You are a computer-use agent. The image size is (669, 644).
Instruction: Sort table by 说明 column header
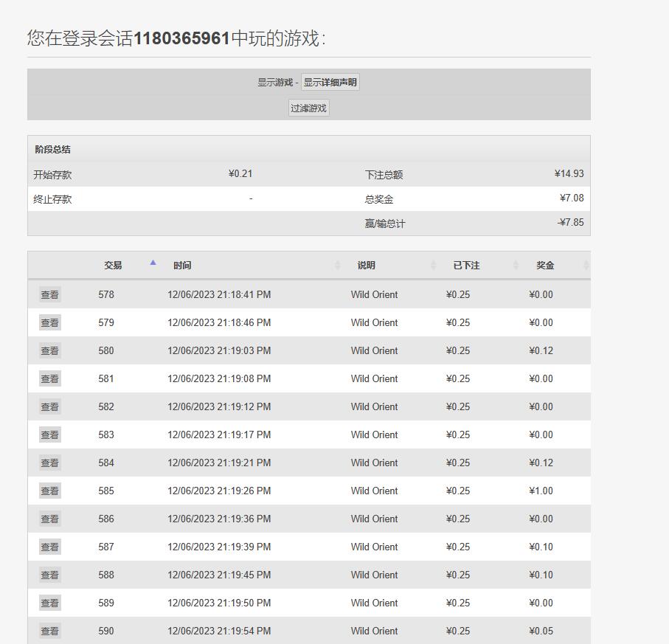coord(366,266)
